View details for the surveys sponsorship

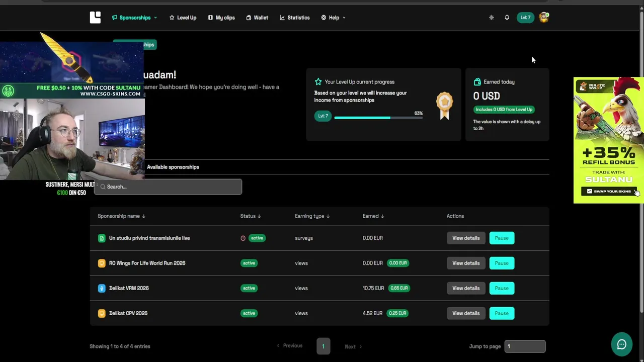[x=466, y=238]
